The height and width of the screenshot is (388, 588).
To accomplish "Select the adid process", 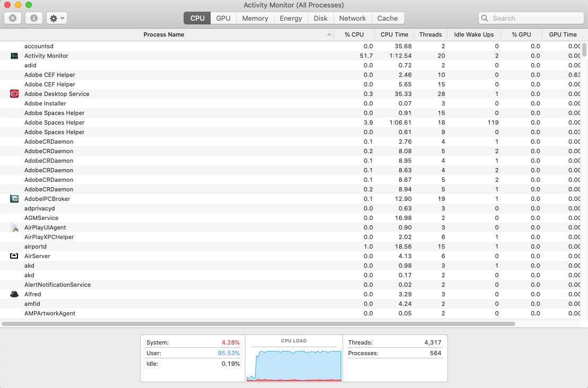I will (291, 65).
